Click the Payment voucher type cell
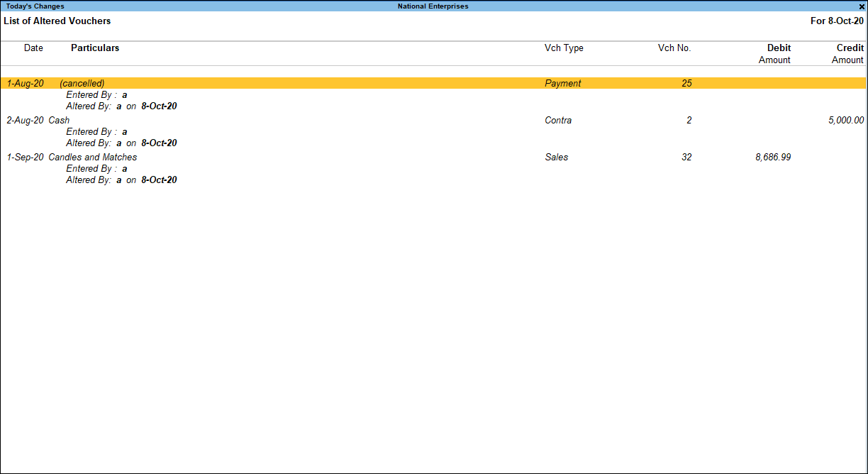868x474 pixels. (x=563, y=83)
